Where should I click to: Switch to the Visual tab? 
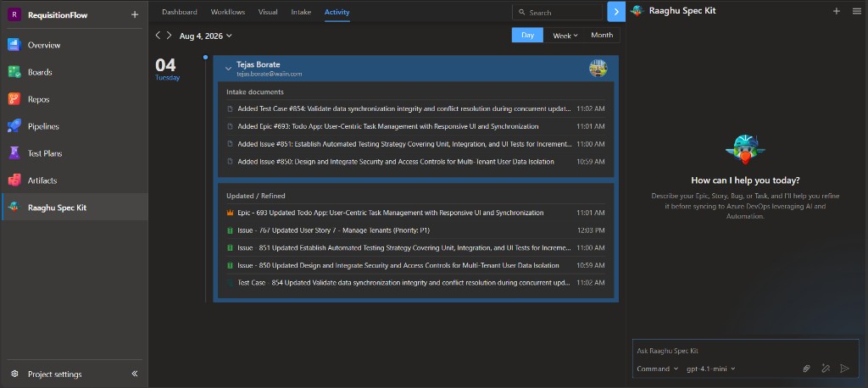tap(268, 12)
